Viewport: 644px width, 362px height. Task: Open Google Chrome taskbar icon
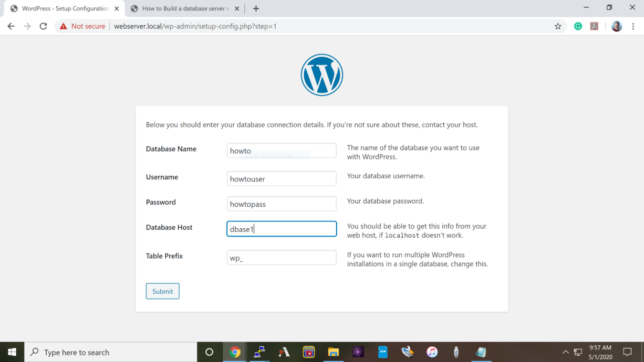coord(235,352)
